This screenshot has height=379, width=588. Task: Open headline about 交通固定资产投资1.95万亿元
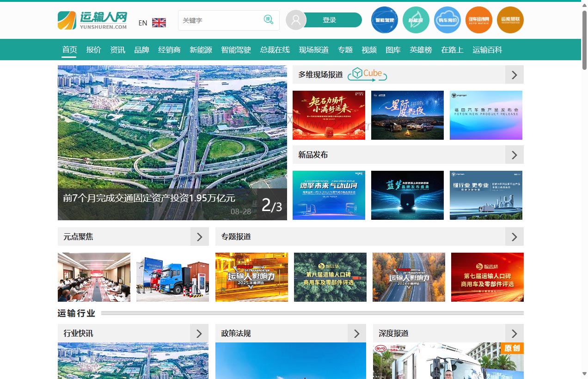149,198
